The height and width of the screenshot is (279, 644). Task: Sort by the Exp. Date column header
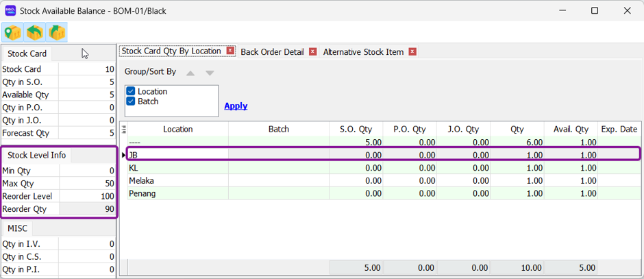pos(619,130)
